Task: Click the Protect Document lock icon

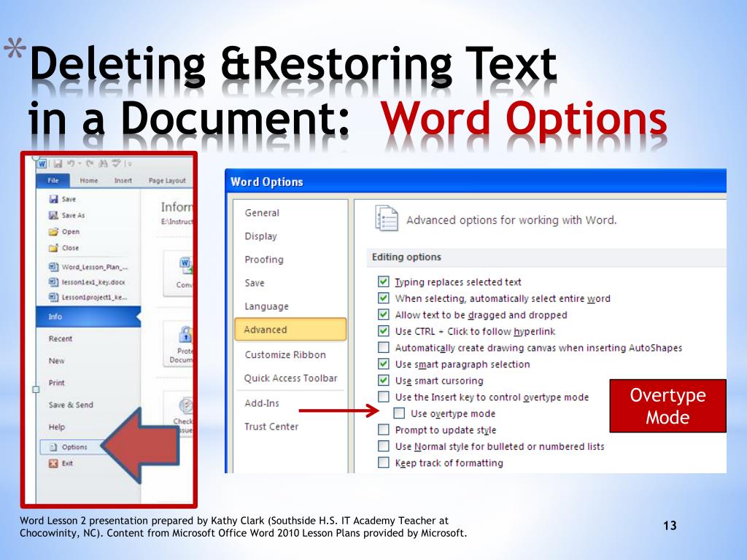Action: pos(185,334)
